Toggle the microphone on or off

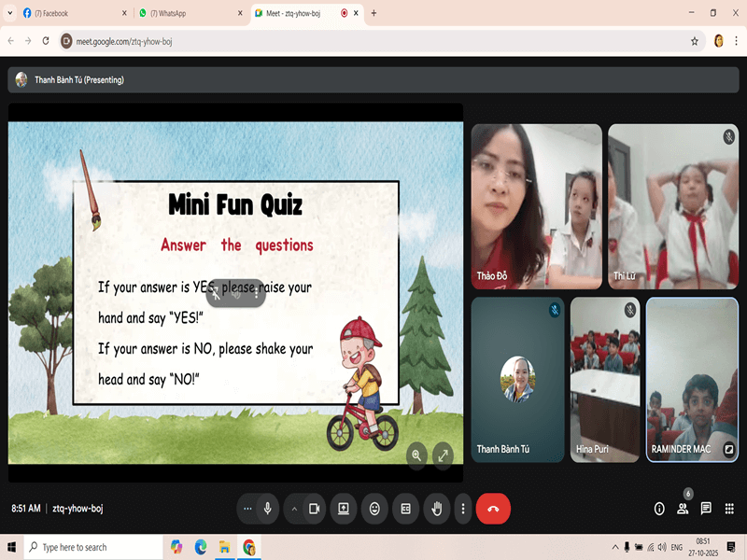click(x=268, y=509)
